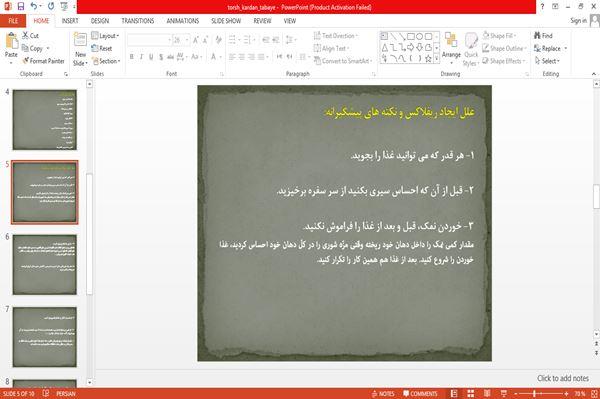Increase font size with the A-up icon
Image resolution: width=600 pixels, height=399 pixels.
pyautogui.click(x=196, y=40)
